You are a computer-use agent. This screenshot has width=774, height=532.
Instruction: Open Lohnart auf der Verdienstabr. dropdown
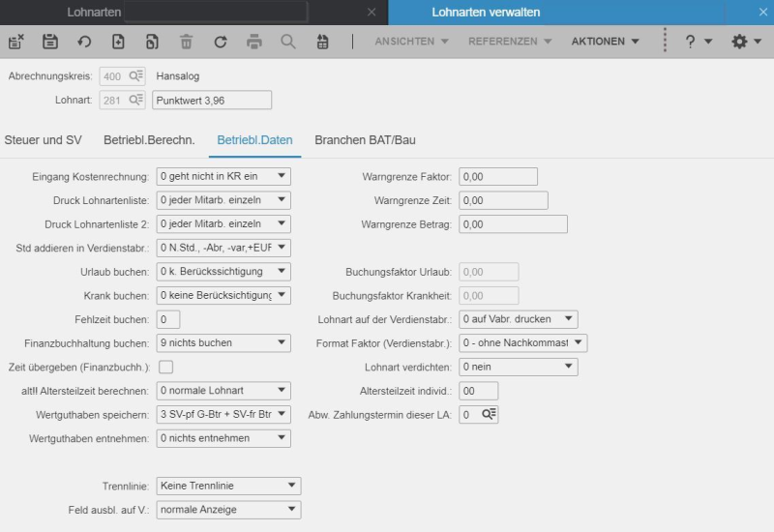[519, 319]
